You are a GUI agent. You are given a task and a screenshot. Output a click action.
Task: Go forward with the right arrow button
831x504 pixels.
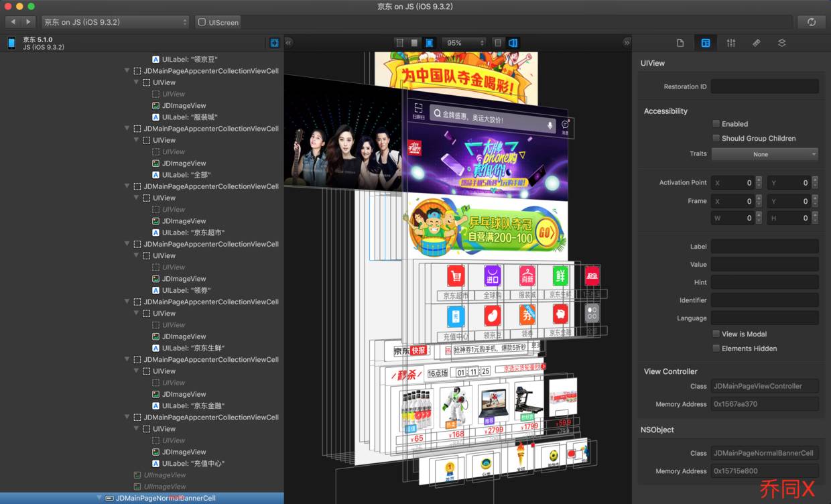click(28, 22)
